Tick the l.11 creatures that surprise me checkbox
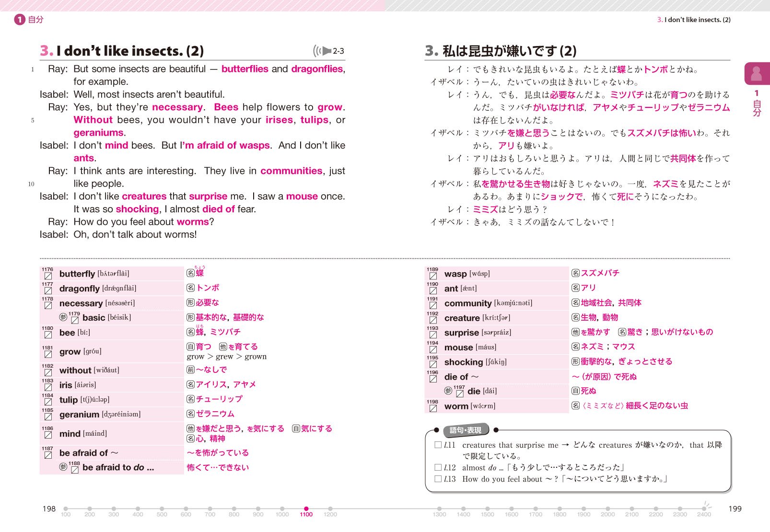Viewport: 770px width, 532px height. tap(438, 445)
